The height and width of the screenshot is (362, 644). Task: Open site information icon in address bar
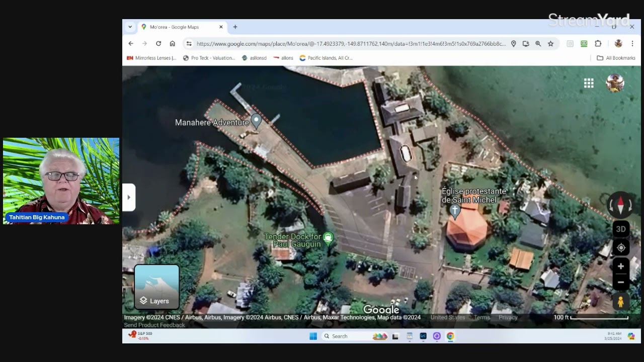click(x=189, y=44)
